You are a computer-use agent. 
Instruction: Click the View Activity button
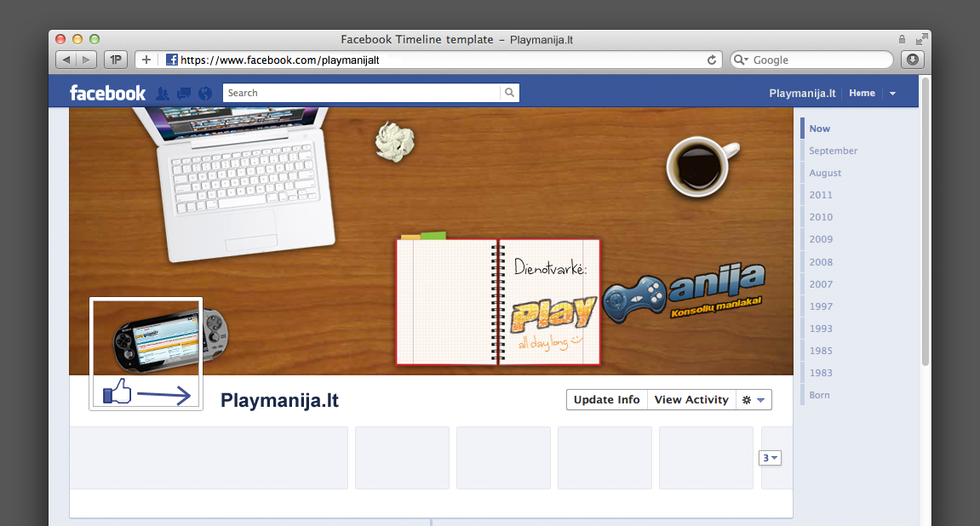point(691,400)
